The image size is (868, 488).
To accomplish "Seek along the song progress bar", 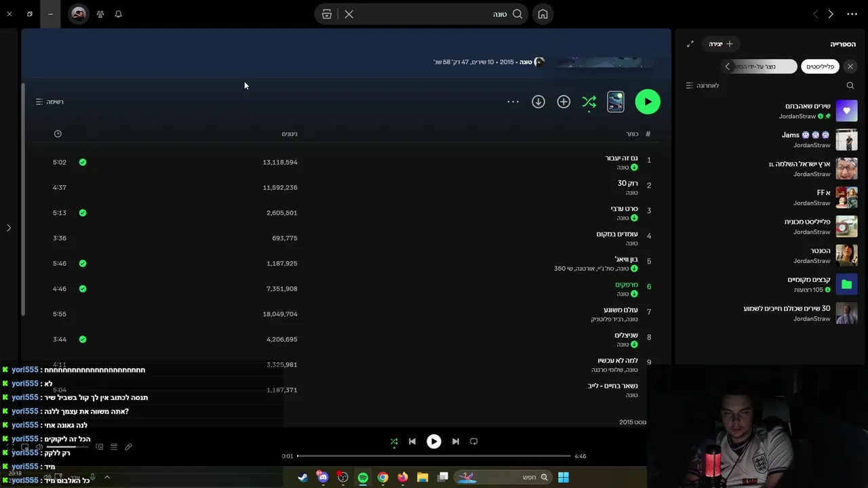I will click(434, 456).
